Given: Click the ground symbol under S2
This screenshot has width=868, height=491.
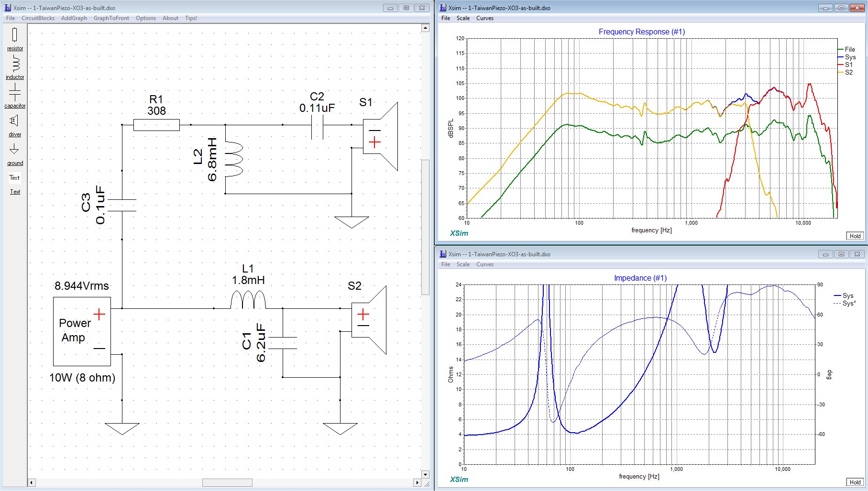Looking at the screenshot, I should 340,429.
